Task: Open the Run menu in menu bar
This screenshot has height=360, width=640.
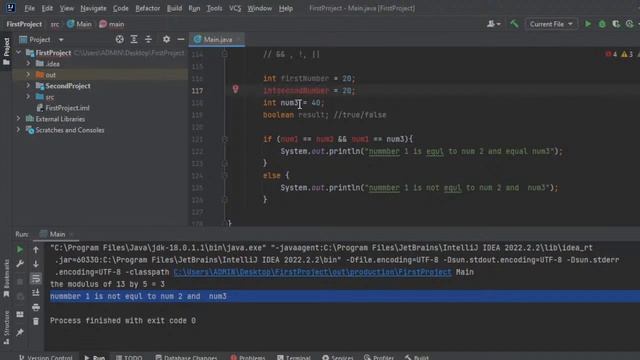Action: coord(194,8)
